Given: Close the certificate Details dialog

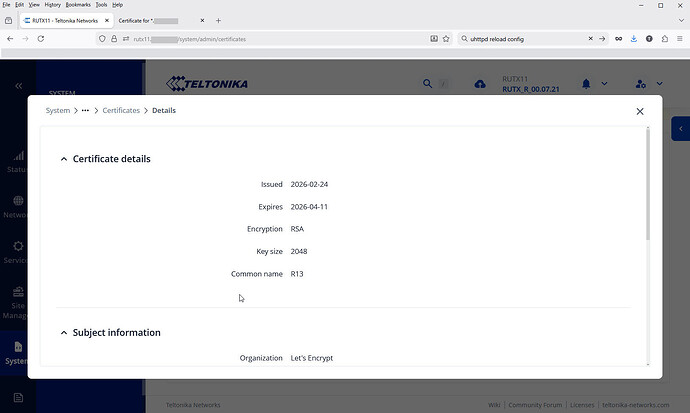Looking at the screenshot, I should [640, 111].
